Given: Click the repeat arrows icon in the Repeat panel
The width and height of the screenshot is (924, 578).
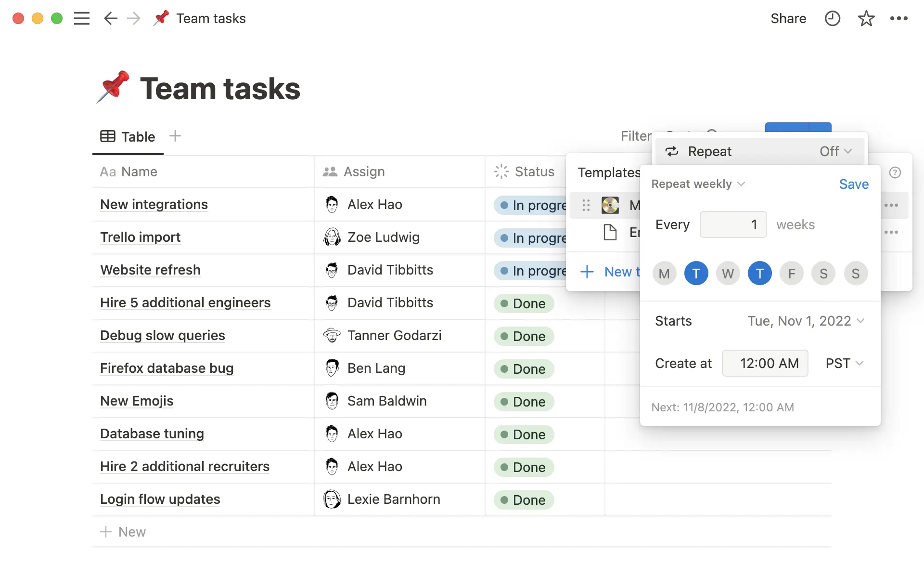Looking at the screenshot, I should pos(672,151).
